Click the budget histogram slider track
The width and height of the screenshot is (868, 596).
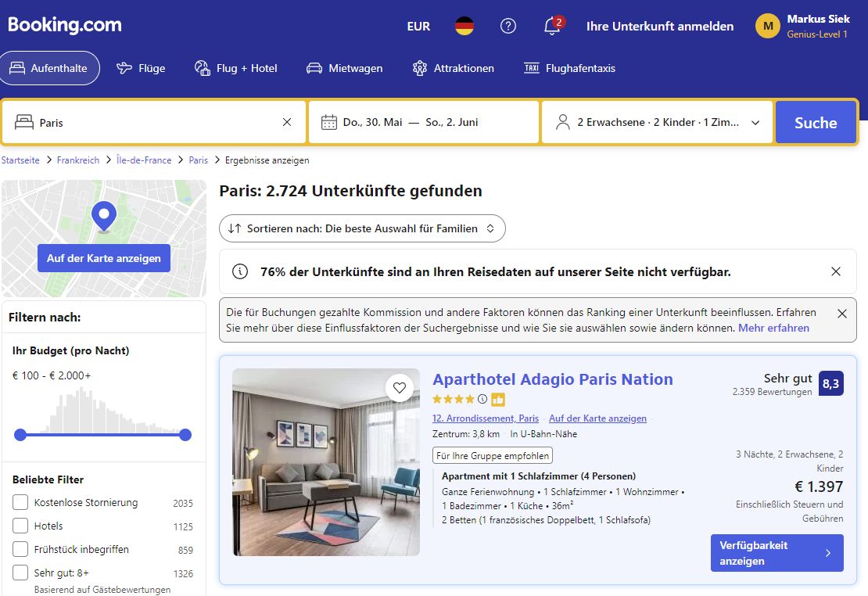point(103,435)
